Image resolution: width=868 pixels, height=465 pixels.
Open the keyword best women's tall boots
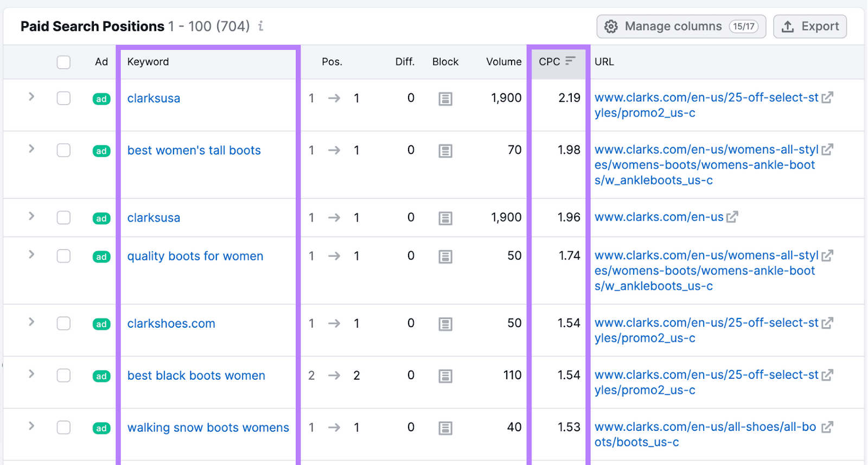(x=194, y=150)
